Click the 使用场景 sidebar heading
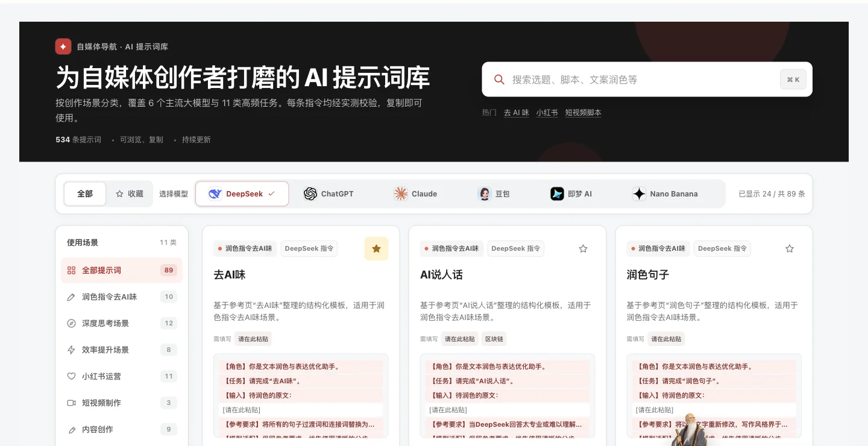Image resolution: width=868 pixels, height=446 pixels. pyautogui.click(x=83, y=243)
